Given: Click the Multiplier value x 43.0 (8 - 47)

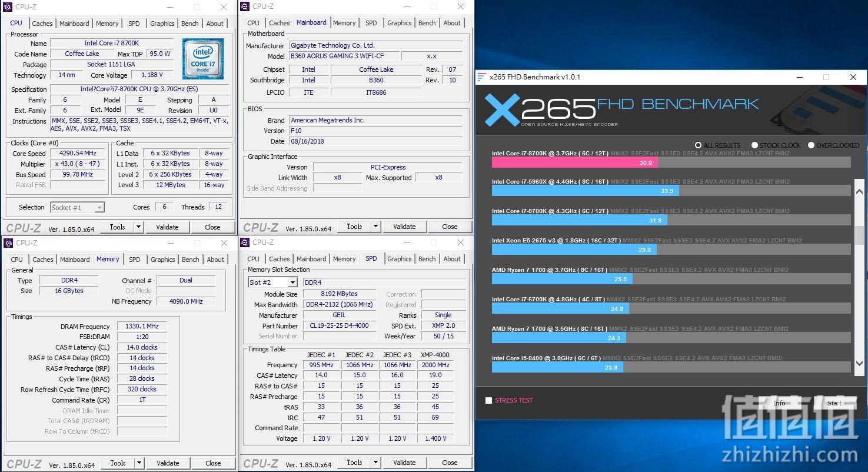Looking at the screenshot, I should [x=78, y=164].
